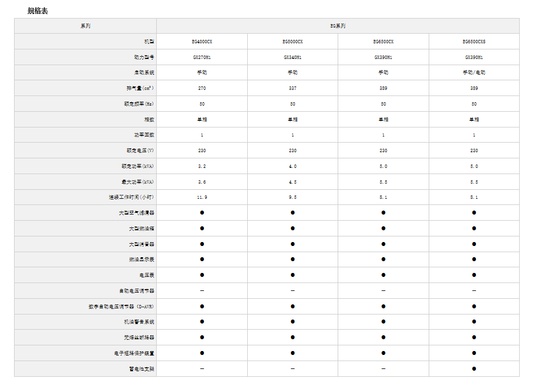Select the 相数 row label
Image resolution: width=536 pixels, height=392 pixels.
[x=149, y=120]
